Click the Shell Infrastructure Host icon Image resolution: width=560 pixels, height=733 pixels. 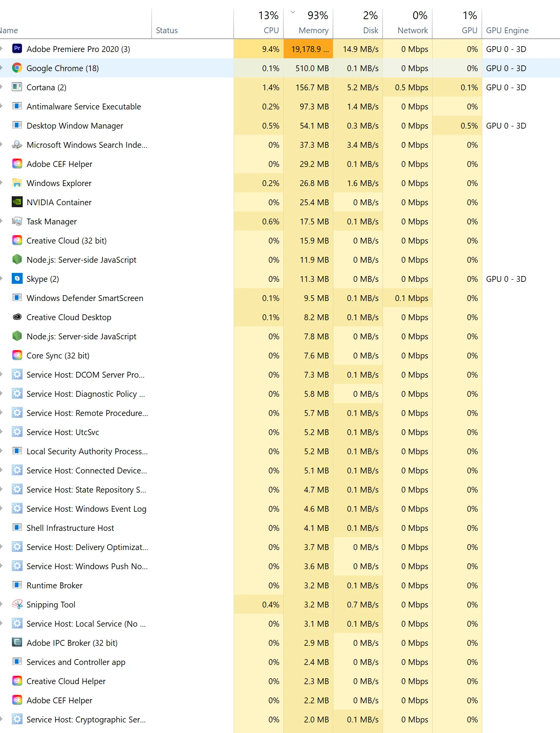(x=17, y=527)
